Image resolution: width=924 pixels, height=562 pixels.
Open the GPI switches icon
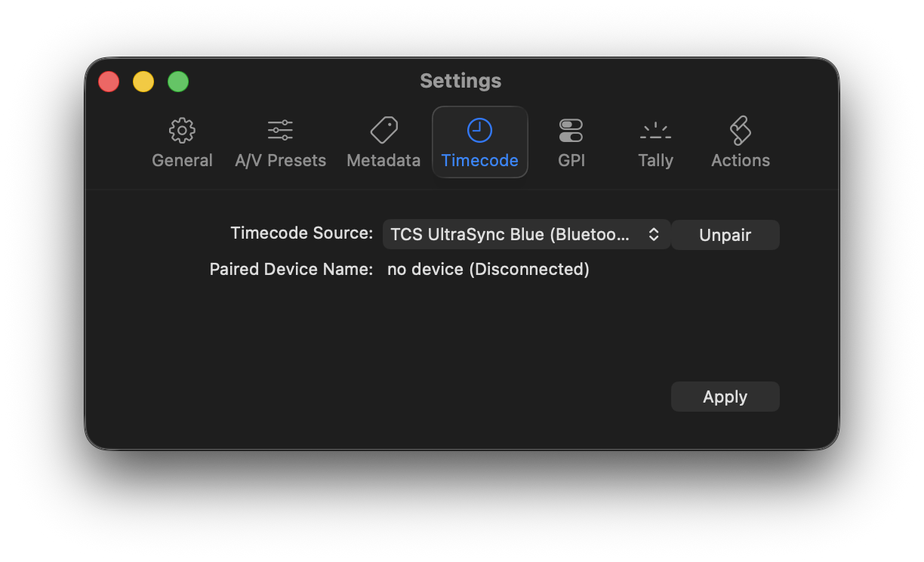571,131
